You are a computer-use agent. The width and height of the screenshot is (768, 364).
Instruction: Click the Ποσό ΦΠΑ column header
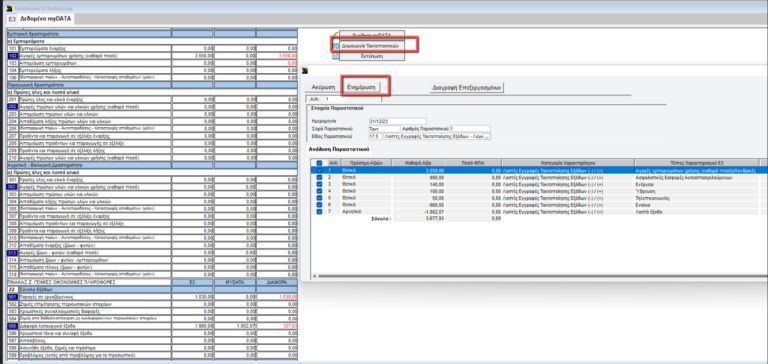pyautogui.click(x=473, y=163)
